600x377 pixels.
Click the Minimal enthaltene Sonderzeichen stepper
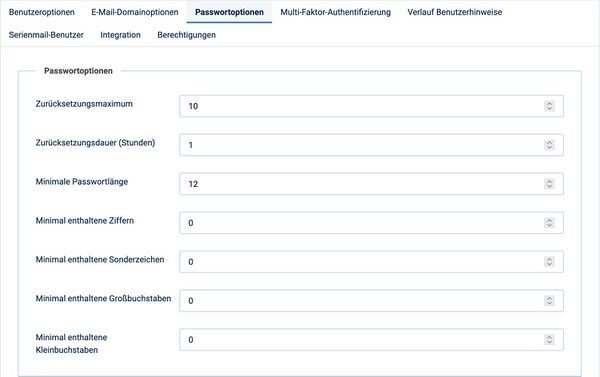pyautogui.click(x=549, y=262)
